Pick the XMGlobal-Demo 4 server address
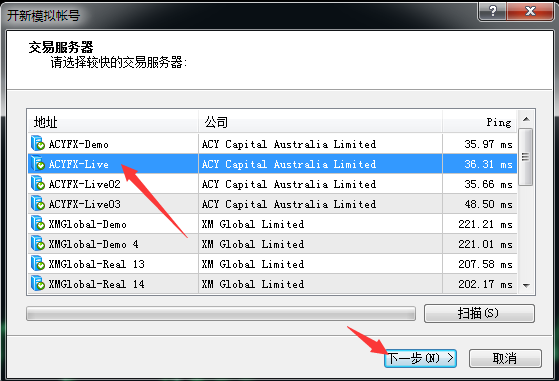This screenshot has height=381, width=559. point(93,244)
